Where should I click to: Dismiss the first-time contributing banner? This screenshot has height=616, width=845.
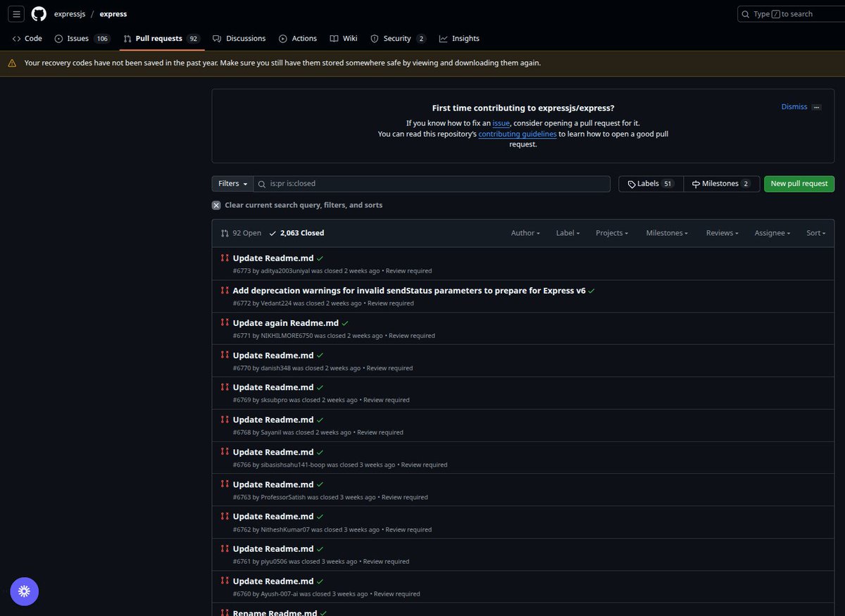[794, 107]
